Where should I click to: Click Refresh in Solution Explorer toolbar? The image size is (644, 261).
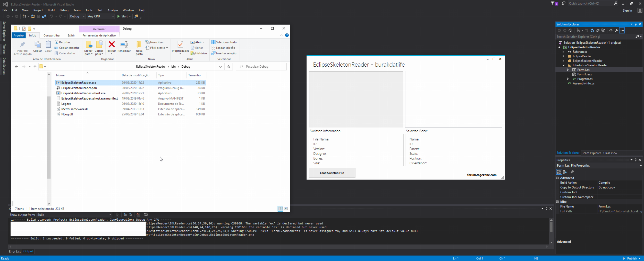(592, 30)
